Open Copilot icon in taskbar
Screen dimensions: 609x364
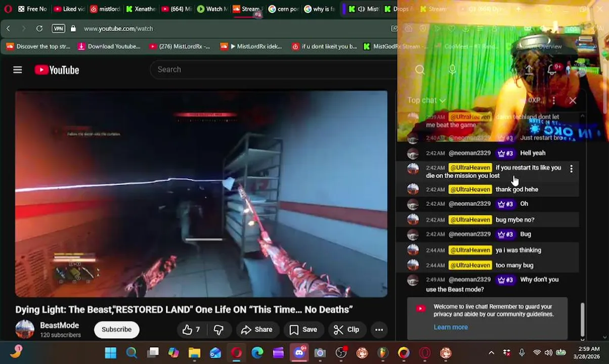(173, 352)
